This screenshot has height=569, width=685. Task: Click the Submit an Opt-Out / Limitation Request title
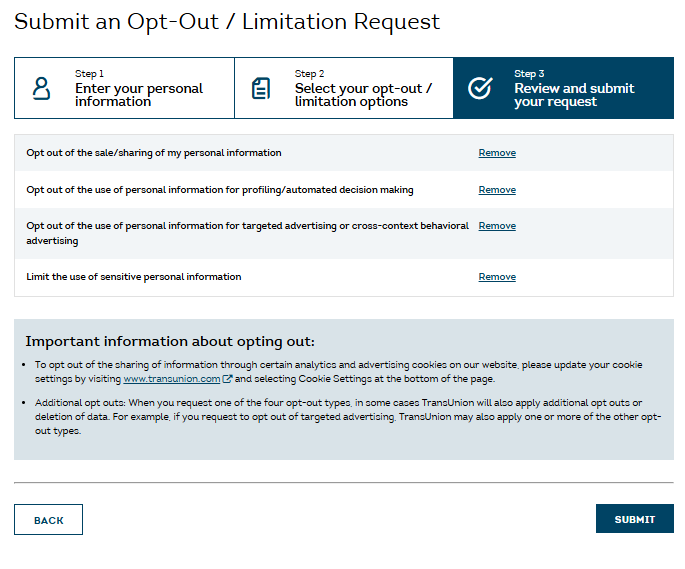point(227,22)
